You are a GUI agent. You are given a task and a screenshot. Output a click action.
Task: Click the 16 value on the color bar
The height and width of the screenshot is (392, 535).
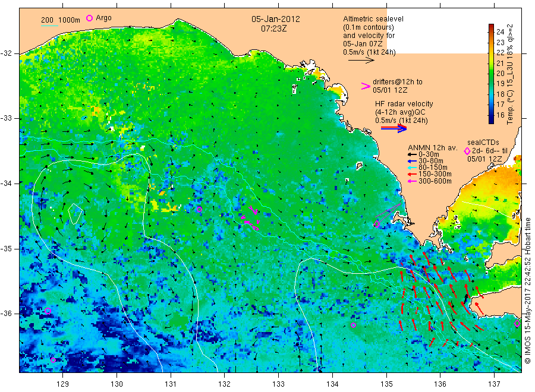tap(500, 115)
